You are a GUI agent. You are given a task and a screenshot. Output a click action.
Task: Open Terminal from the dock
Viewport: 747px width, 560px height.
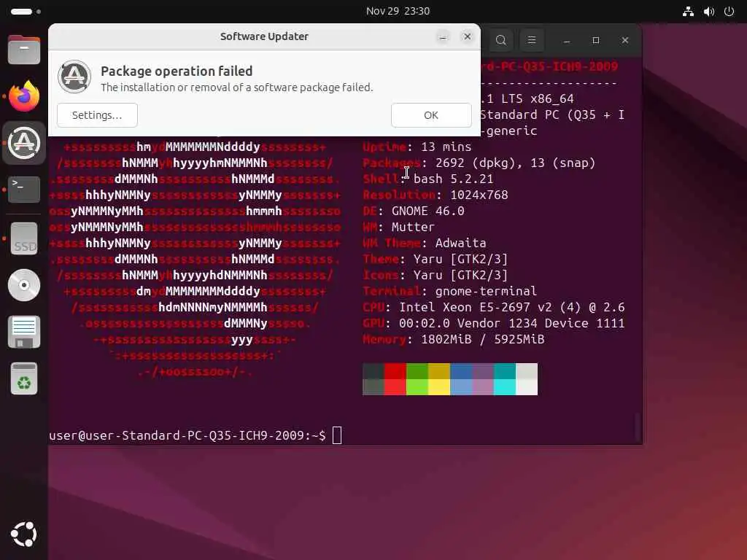pos(24,190)
